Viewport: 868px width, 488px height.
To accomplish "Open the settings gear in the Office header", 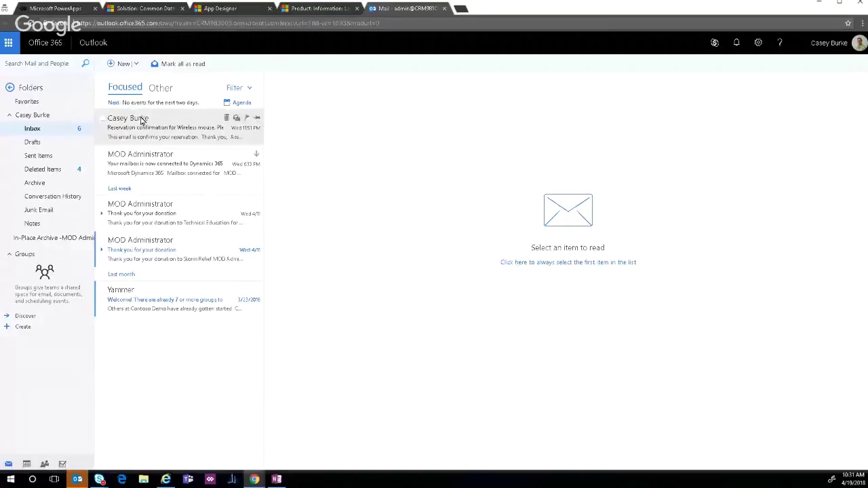I will coord(758,43).
